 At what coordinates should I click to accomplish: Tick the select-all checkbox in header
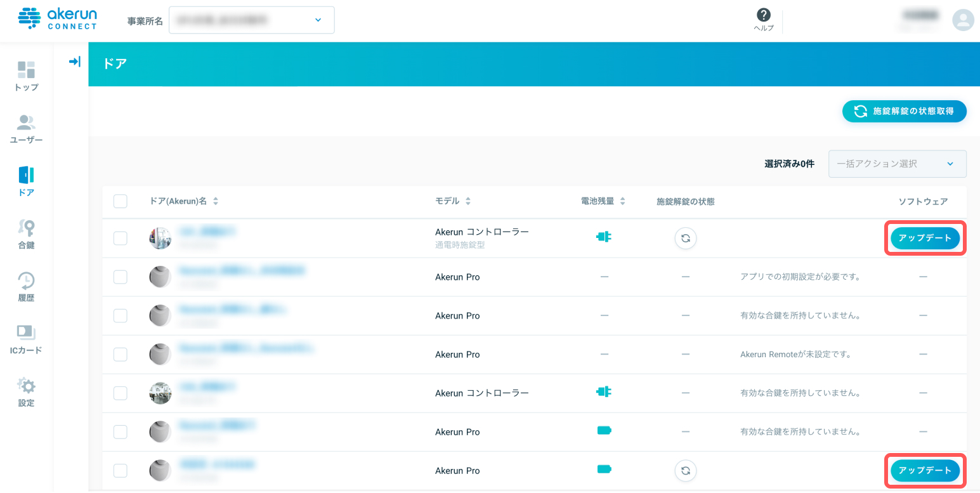tap(121, 201)
